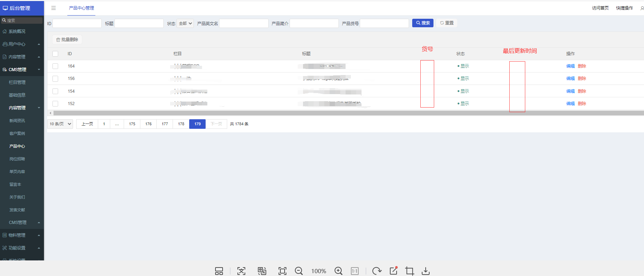
Task: Click the horizontal table scrollbar
Action: point(349,113)
